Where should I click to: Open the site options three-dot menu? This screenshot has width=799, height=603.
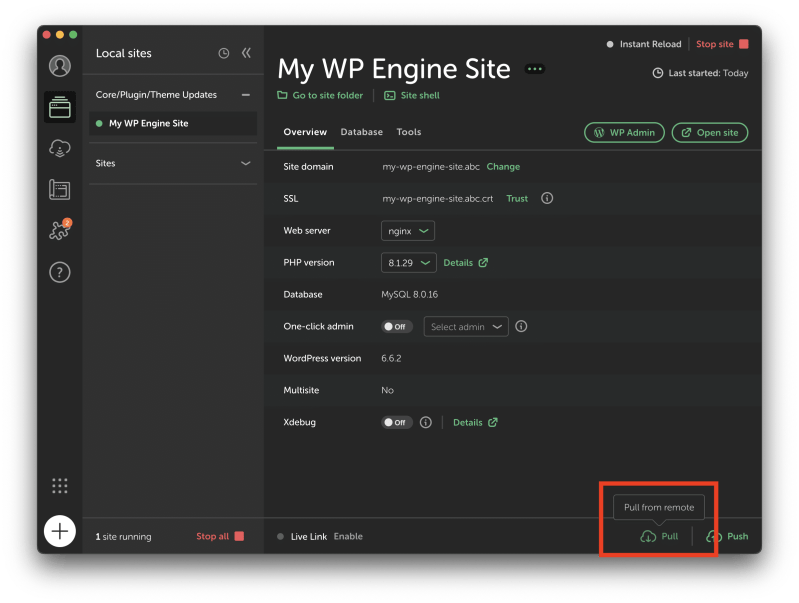click(x=535, y=69)
